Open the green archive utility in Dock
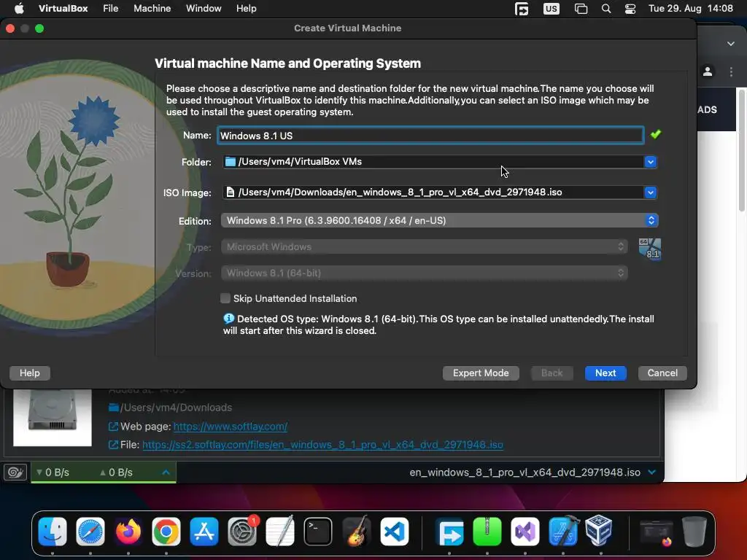 487,531
